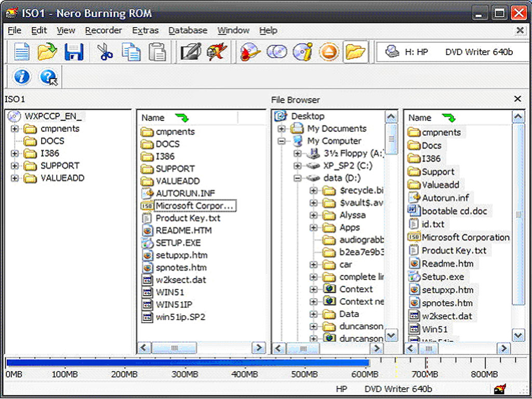Eject the disc with the orange eject icon

[329, 52]
